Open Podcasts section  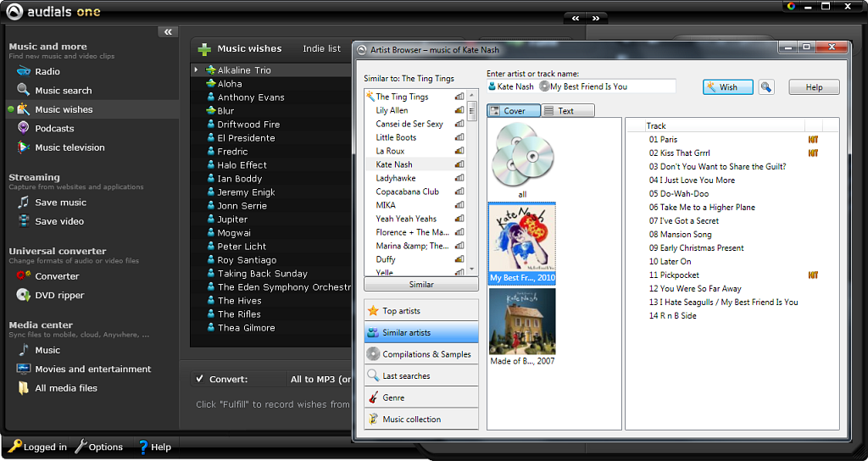point(46,129)
